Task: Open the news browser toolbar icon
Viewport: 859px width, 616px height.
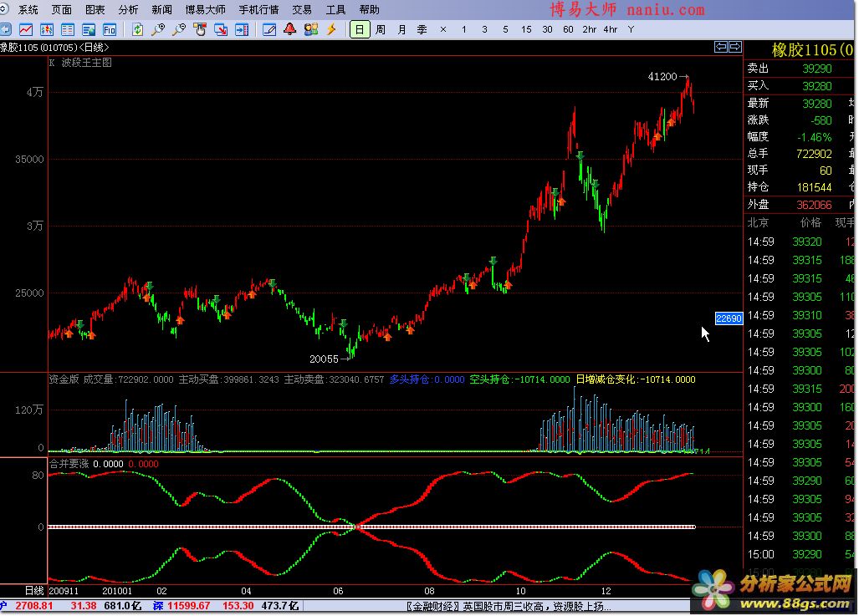Action: [x=88, y=29]
